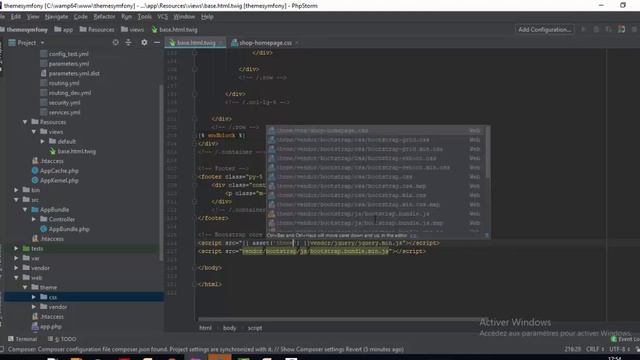
Task: Open the VCS menu
Action: 162,17
